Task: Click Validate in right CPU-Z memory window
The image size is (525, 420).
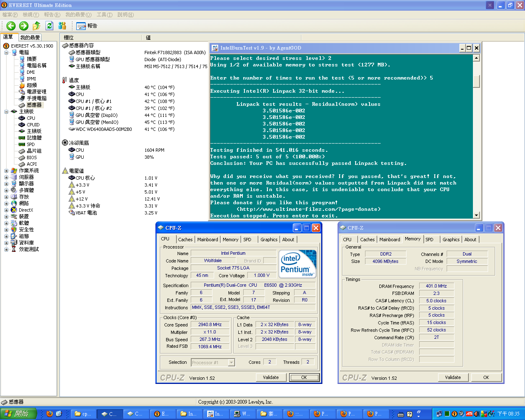Action: (x=453, y=377)
